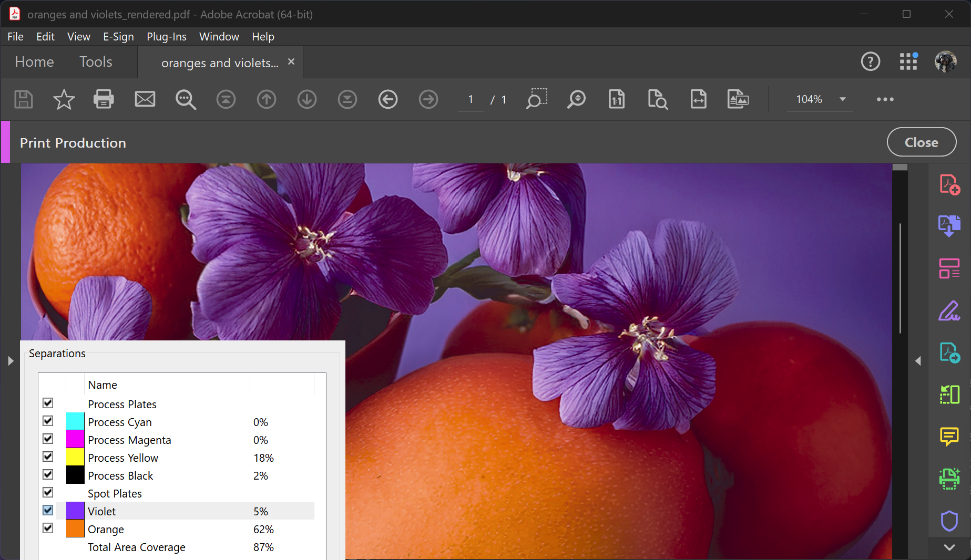Screen dimensions: 971x560
Task: Fit page to window width icon
Action: pos(698,99)
